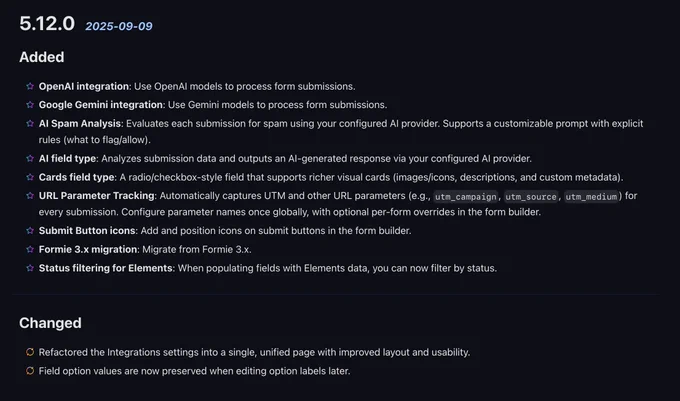The height and width of the screenshot is (401, 680).
Task: Click the star icon beside Formie 3.x migration
Action: 30,250
